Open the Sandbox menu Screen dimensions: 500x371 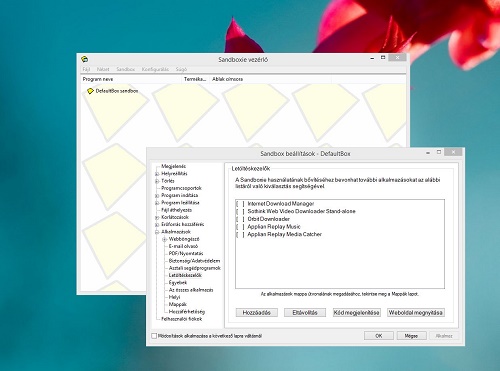[x=125, y=69]
